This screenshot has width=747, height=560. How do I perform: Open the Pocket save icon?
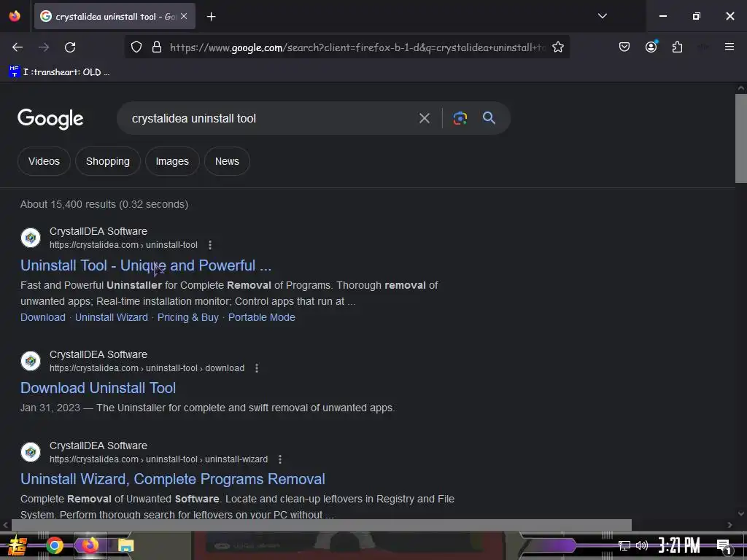tap(624, 47)
